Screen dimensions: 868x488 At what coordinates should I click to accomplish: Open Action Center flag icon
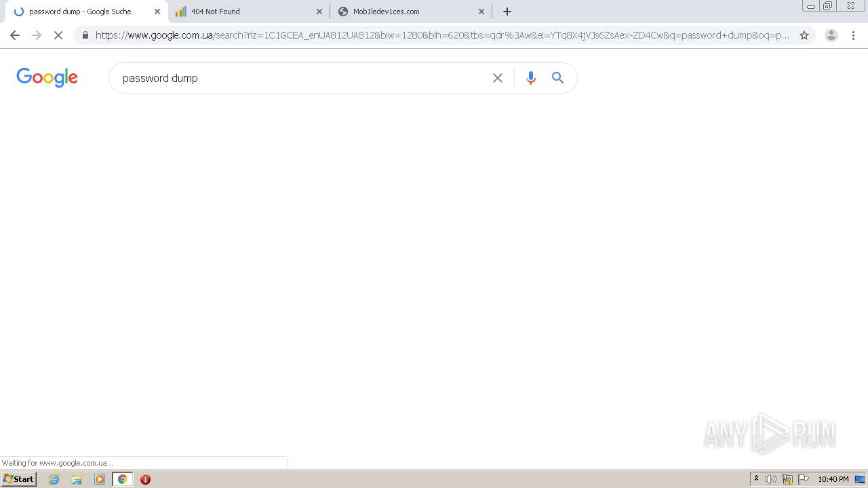(x=804, y=479)
